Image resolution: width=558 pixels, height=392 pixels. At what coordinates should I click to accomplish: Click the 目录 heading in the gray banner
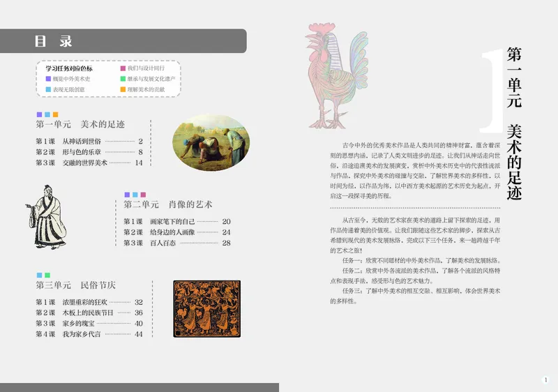pos(54,41)
